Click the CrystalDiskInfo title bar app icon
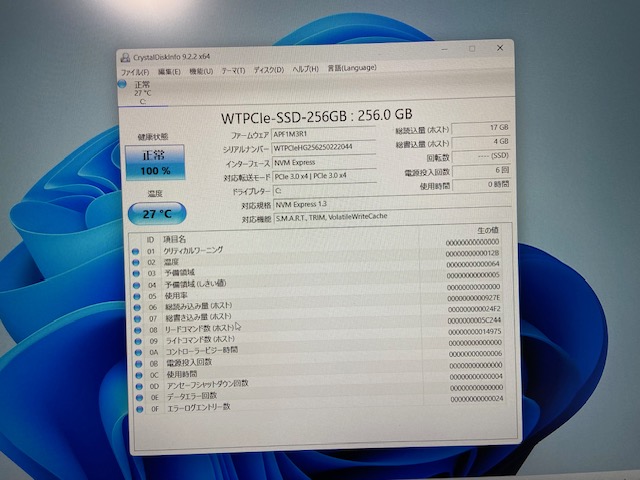Viewport: 640px width, 480px height. click(x=125, y=58)
